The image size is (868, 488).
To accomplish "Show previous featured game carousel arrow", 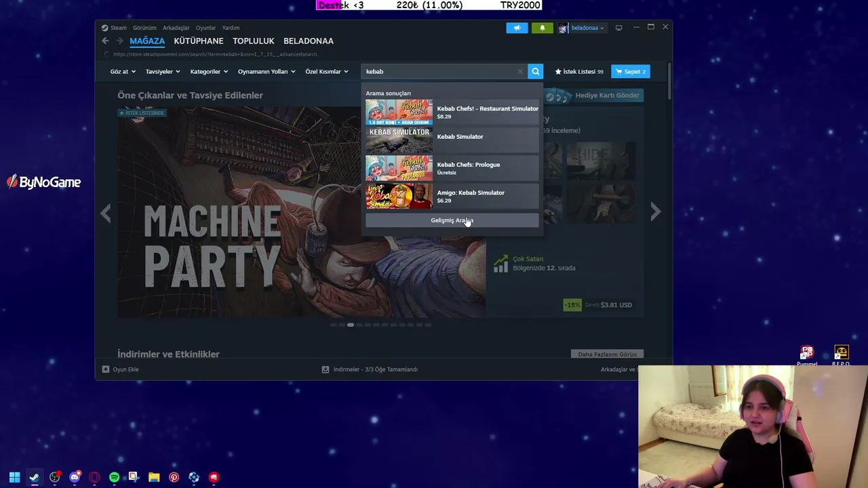I will click(105, 213).
